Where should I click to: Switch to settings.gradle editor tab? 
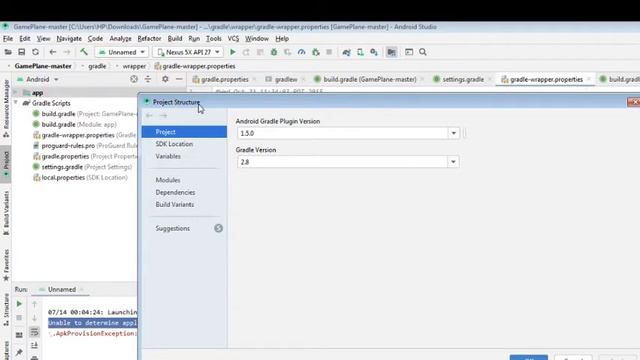[463, 79]
